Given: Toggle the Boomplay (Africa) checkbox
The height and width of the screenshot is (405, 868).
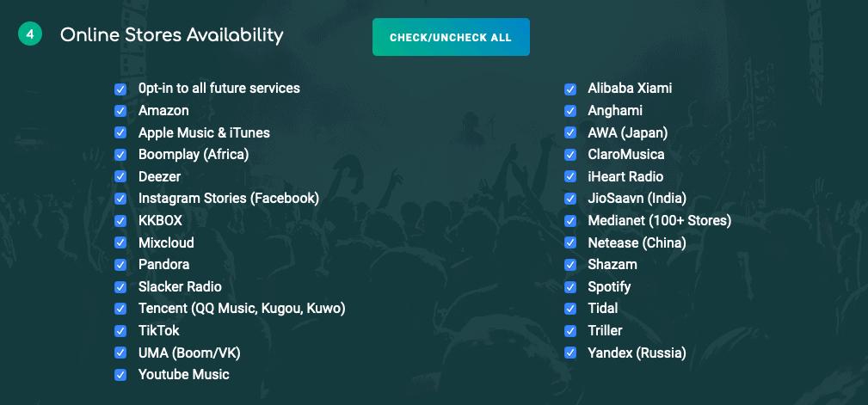Looking at the screenshot, I should pos(120,155).
